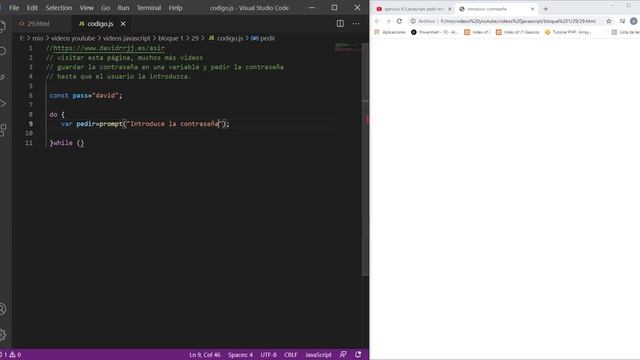
Task: Click the Chrome address bar URL
Action: (518, 21)
